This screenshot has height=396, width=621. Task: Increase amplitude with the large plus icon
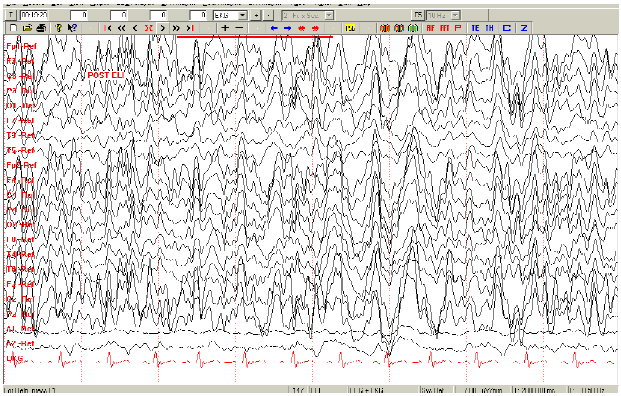pos(225,28)
